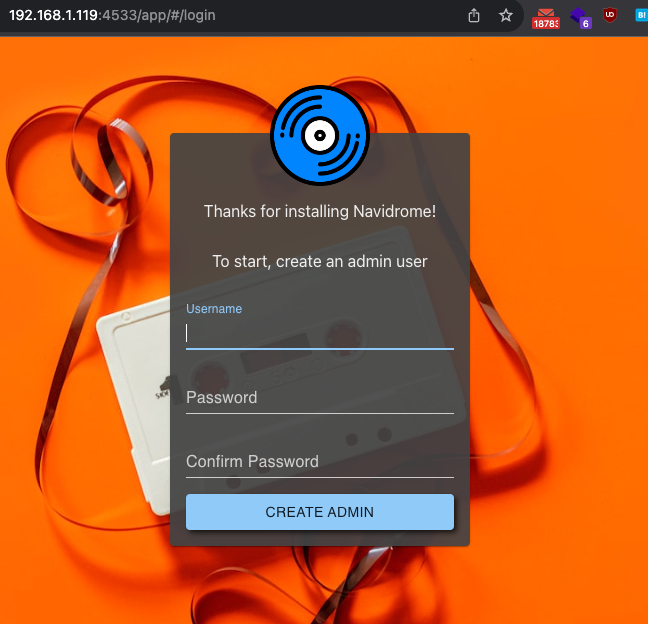Open the uBlock Origin shield extension

[x=610, y=15]
